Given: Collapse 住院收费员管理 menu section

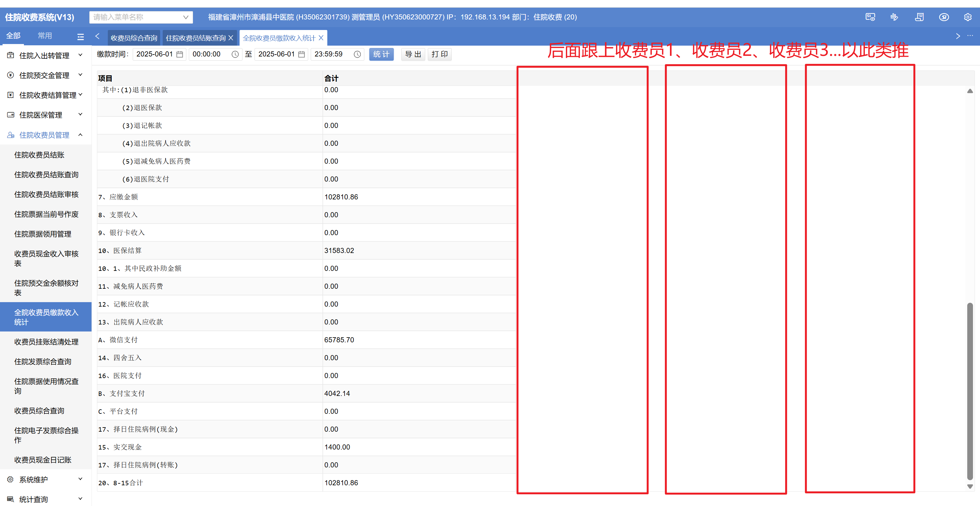Looking at the screenshot, I should [x=45, y=135].
